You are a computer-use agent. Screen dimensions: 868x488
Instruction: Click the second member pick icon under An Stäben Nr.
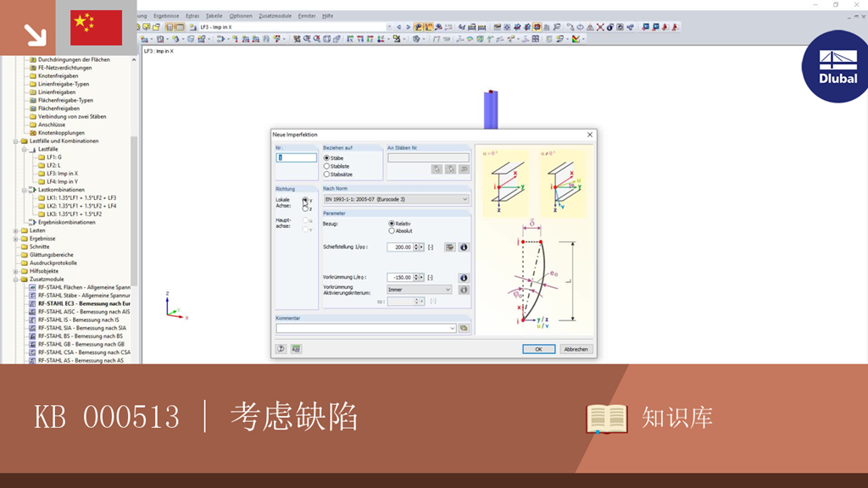[450, 169]
